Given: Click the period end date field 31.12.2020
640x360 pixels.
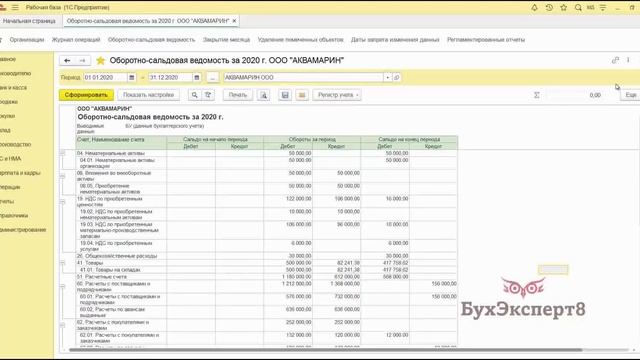Looking at the screenshot, I should pyautogui.click(x=171, y=77).
